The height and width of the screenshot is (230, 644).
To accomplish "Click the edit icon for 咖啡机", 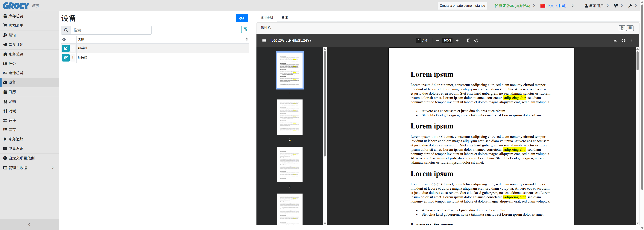I will click(x=66, y=48).
